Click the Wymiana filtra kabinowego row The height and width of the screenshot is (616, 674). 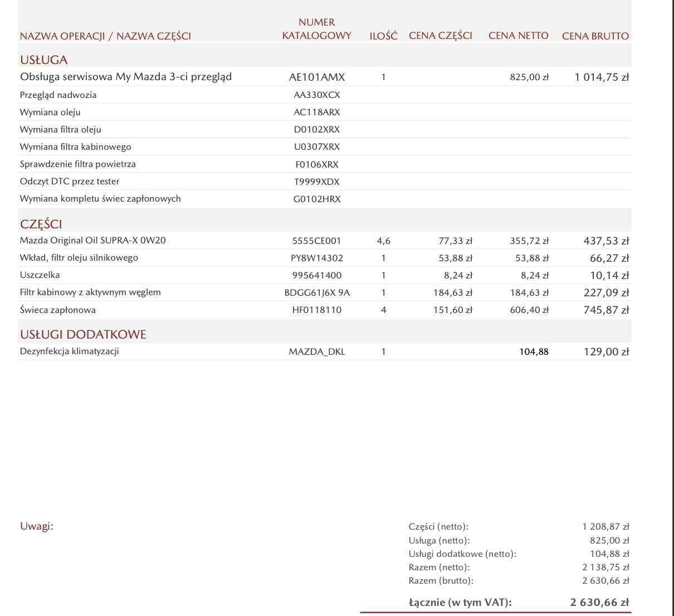pyautogui.click(x=76, y=147)
